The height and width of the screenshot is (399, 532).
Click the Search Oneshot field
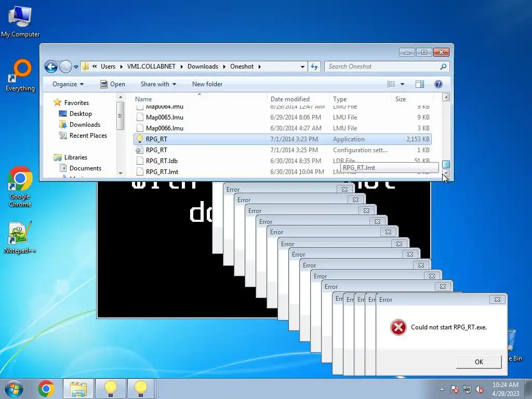pos(387,66)
